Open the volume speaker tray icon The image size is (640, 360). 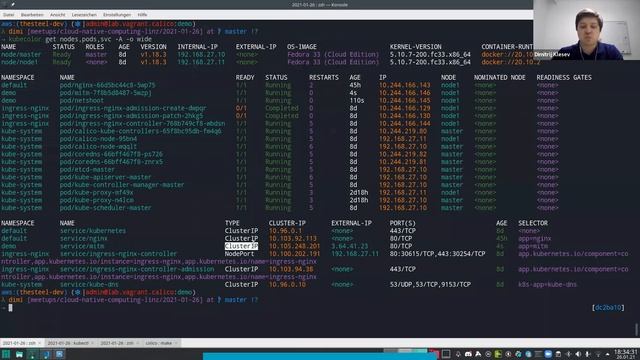click(578, 354)
